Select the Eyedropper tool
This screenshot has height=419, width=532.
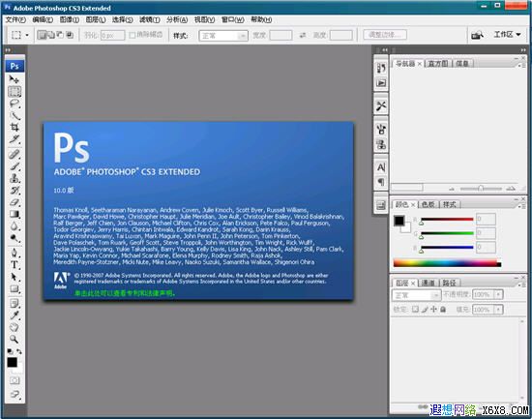(15, 315)
